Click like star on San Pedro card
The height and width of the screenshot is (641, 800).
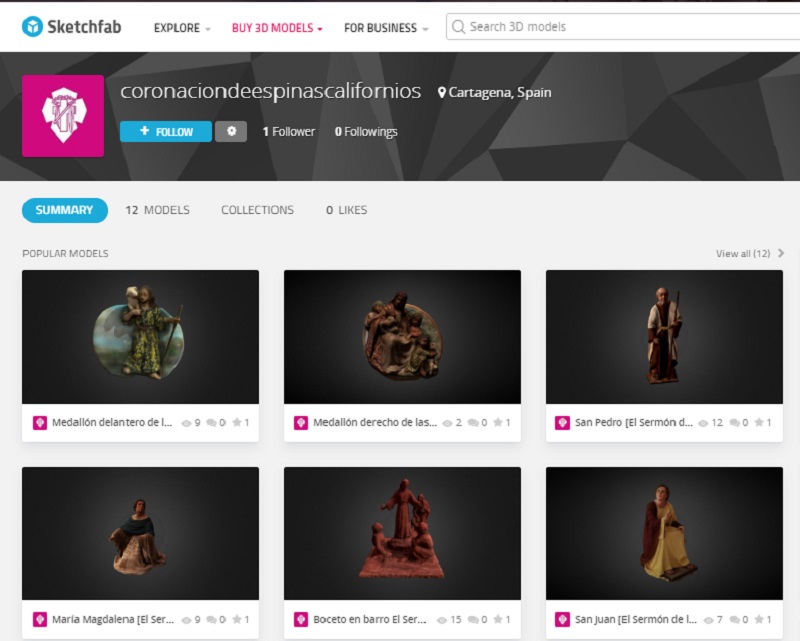(x=759, y=422)
